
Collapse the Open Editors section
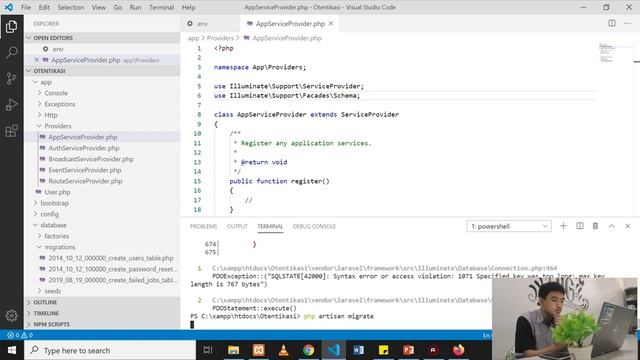click(x=102, y=38)
